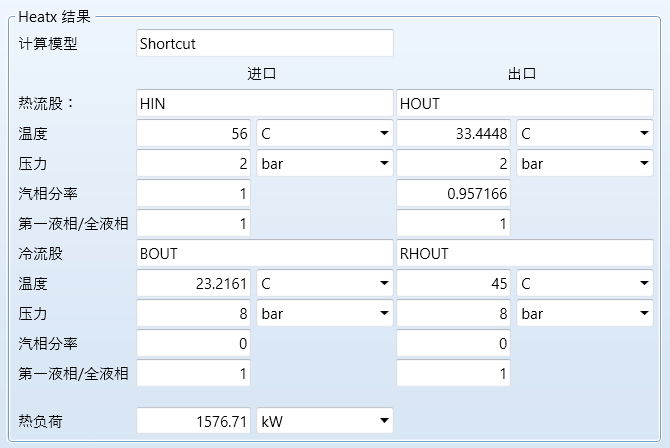
Task: Click the BOUT cold stream inlet field
Action: pos(264,253)
